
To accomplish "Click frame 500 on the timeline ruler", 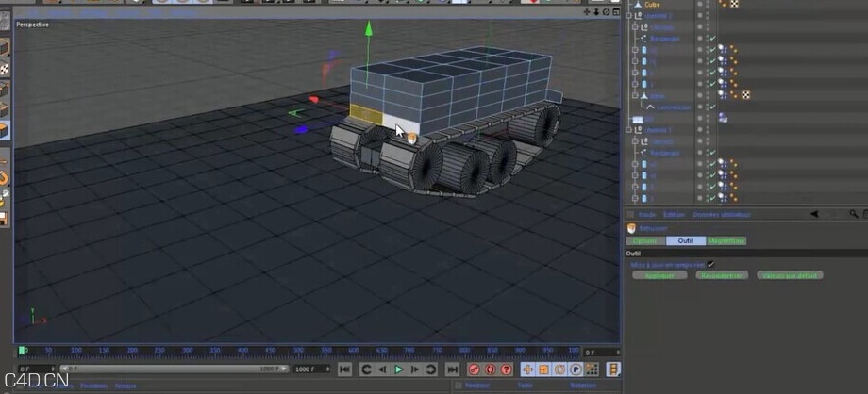I will click(298, 351).
